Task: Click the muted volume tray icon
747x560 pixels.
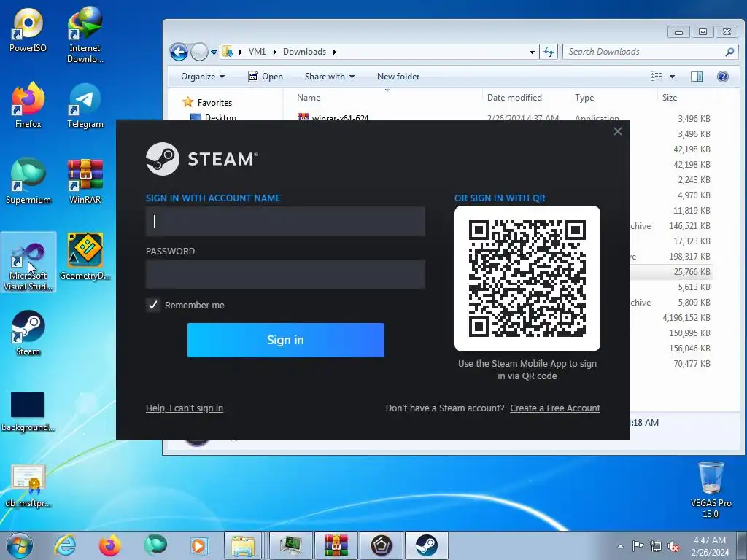Action: (673, 547)
